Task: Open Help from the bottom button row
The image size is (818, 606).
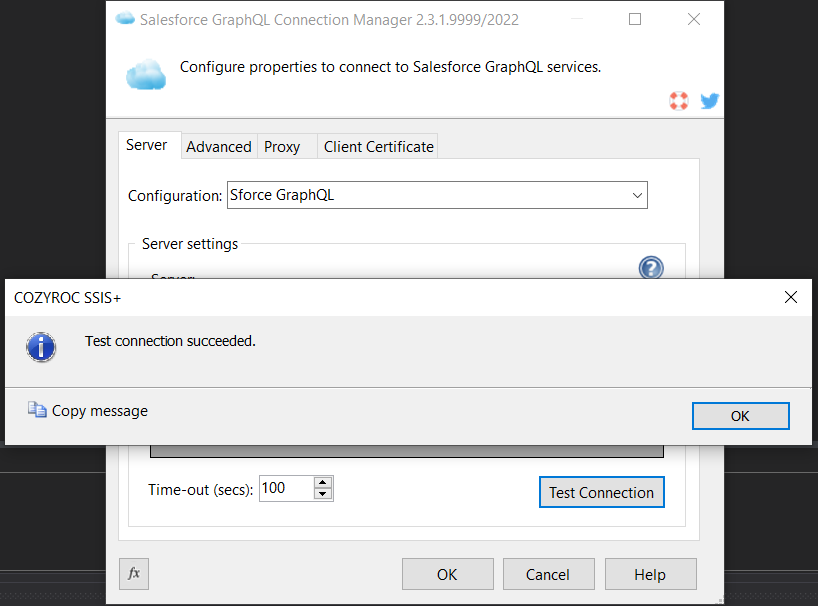Action: [x=650, y=574]
